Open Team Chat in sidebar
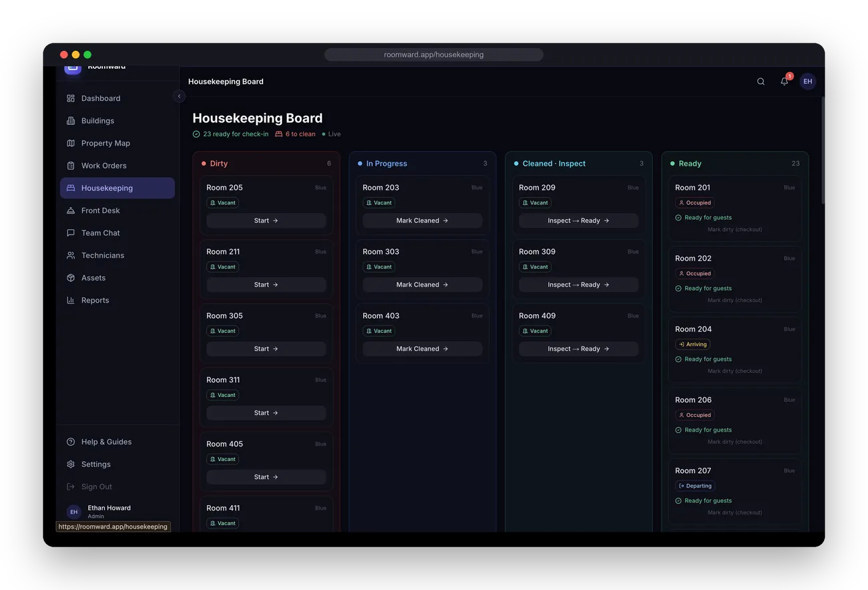 [x=118, y=233]
